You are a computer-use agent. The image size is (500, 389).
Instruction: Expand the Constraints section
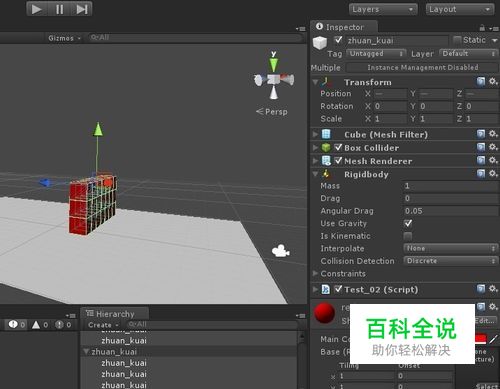click(x=315, y=273)
